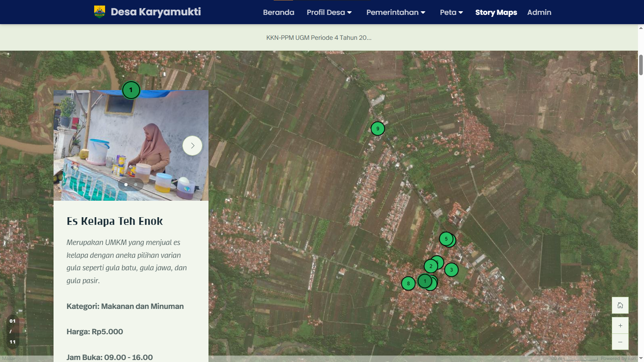The width and height of the screenshot is (644, 362).
Task: Open the Admin link
Action: tap(539, 12)
